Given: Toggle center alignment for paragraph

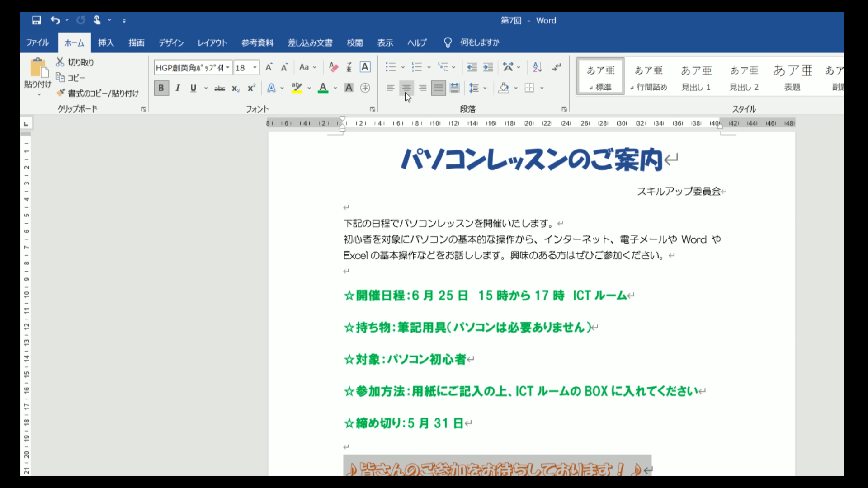Looking at the screenshot, I should point(406,88).
